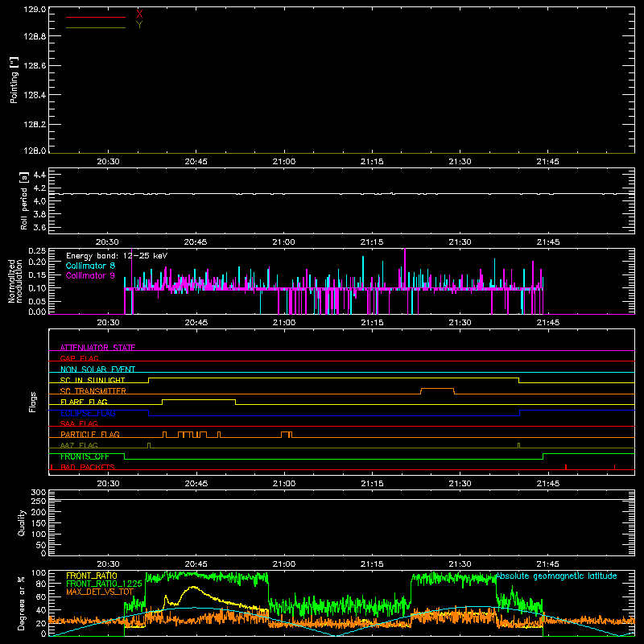The height and width of the screenshot is (644, 644).
Task: Click the Normalized modulation axis title
Action: click(15, 281)
